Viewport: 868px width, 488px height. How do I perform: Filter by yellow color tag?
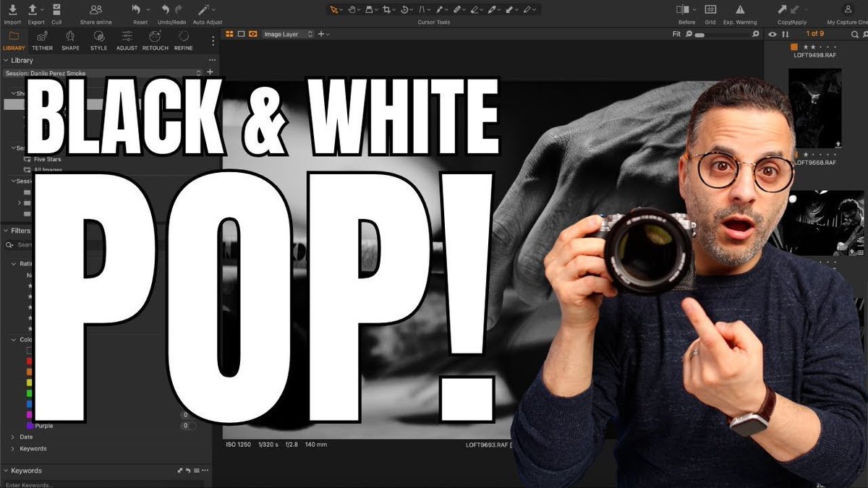click(29, 382)
